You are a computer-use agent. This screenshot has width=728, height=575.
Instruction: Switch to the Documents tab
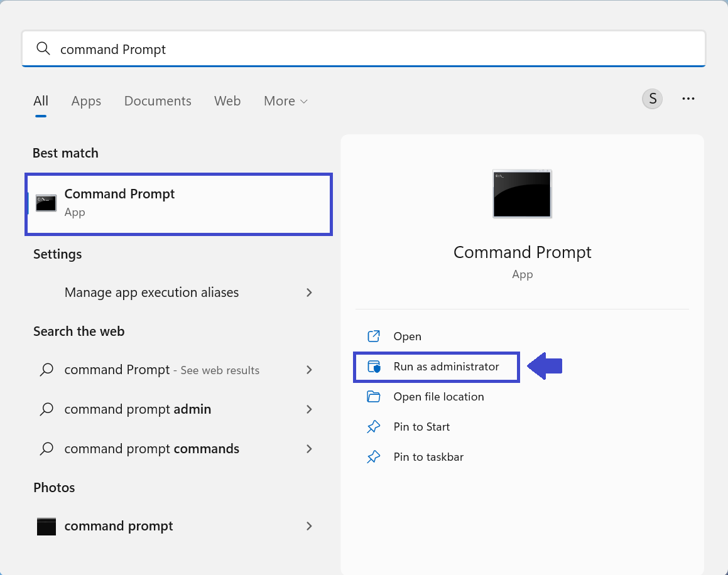pos(158,101)
